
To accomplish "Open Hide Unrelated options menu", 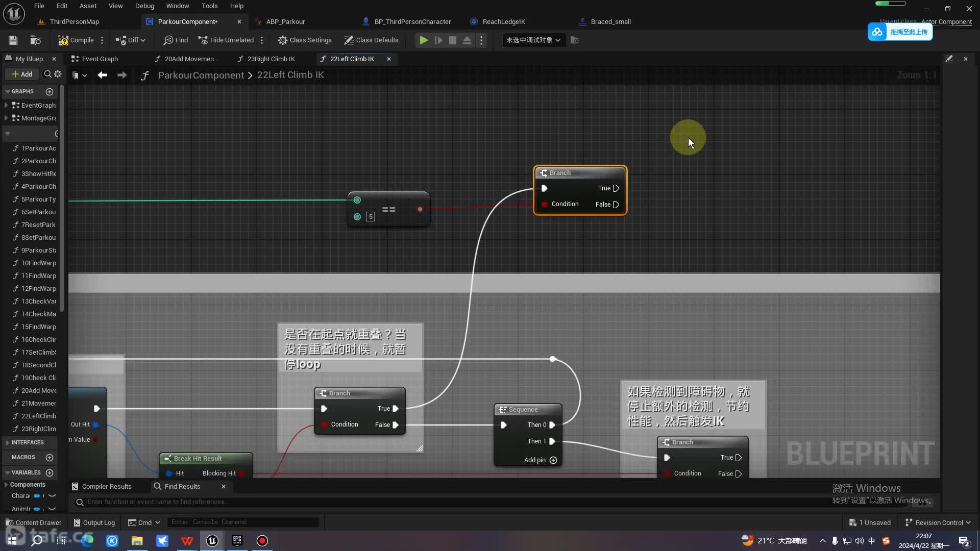I will 262,40.
